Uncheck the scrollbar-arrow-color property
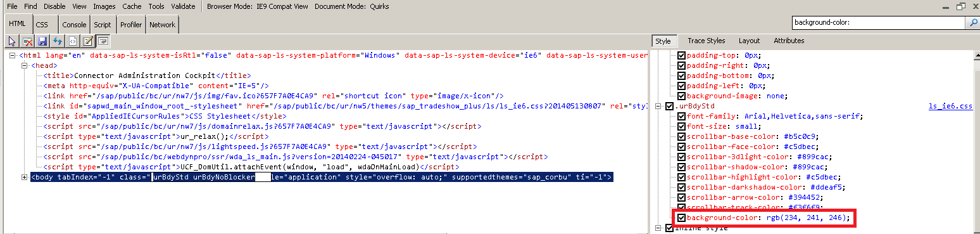This screenshot has width=980, height=234. (x=681, y=198)
